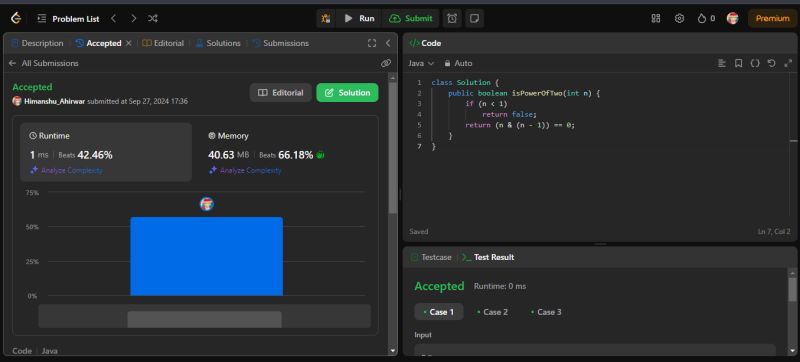Reset code to default icon
Image resolution: width=800 pixels, height=362 pixels.
(x=771, y=63)
